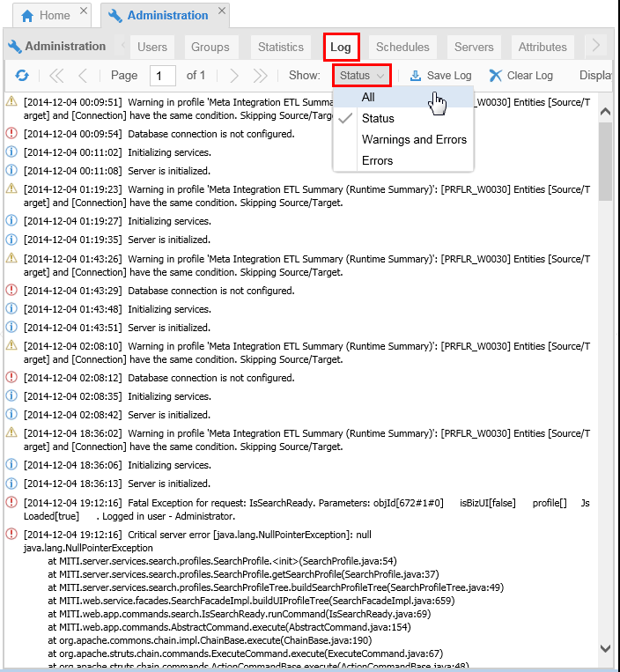The width and height of the screenshot is (620, 672).
Task: Click the vertical scrollbar thumb
Action: coord(605,161)
